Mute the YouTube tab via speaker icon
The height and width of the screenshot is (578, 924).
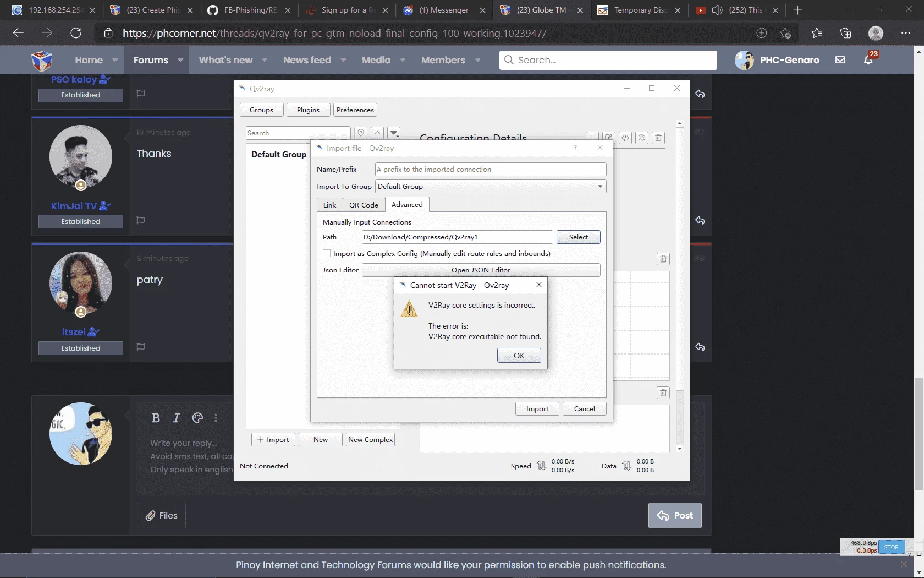(717, 10)
